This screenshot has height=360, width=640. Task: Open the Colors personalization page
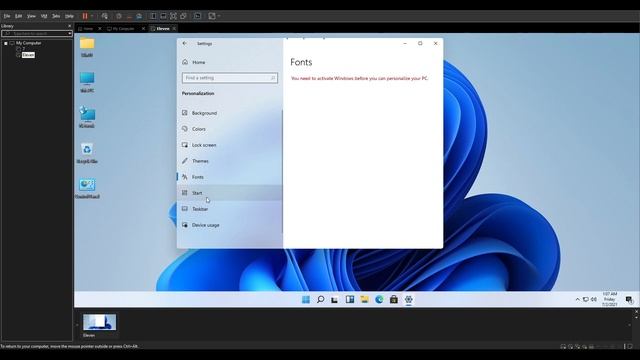point(229,129)
